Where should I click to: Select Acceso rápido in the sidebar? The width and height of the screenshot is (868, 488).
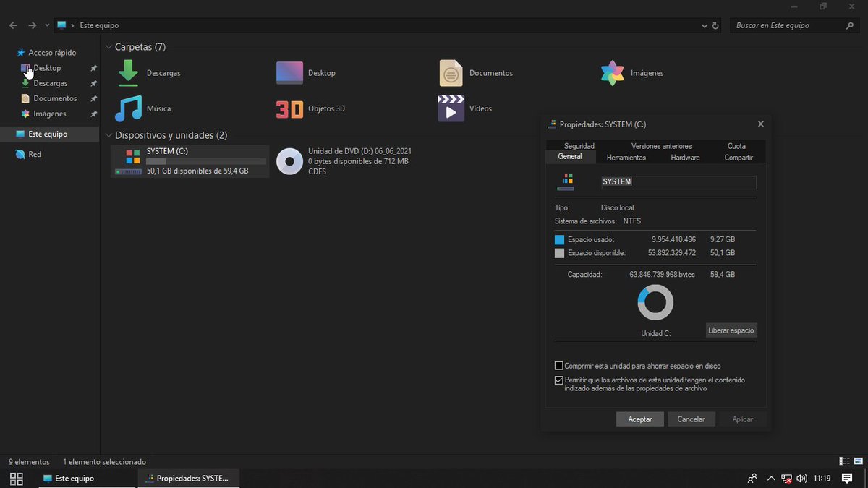pyautogui.click(x=52, y=53)
